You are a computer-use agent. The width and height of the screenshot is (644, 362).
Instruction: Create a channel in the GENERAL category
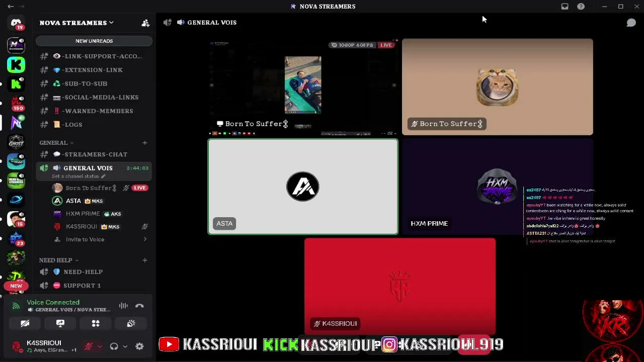pyautogui.click(x=145, y=143)
